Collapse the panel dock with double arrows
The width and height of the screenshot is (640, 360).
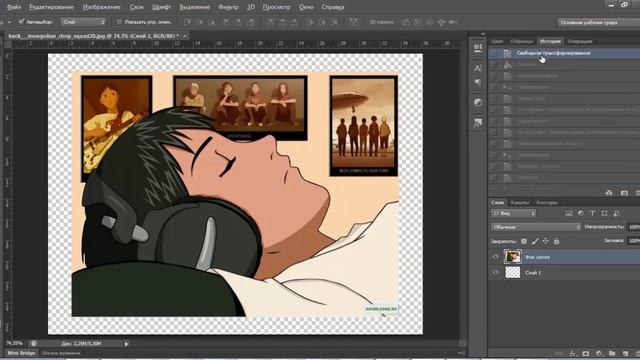coord(483,34)
